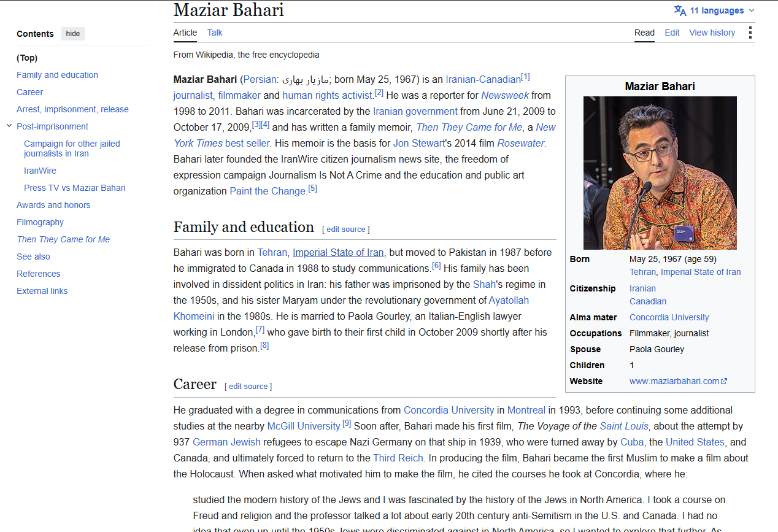Open the United States link
778x532 pixels.
(695, 442)
